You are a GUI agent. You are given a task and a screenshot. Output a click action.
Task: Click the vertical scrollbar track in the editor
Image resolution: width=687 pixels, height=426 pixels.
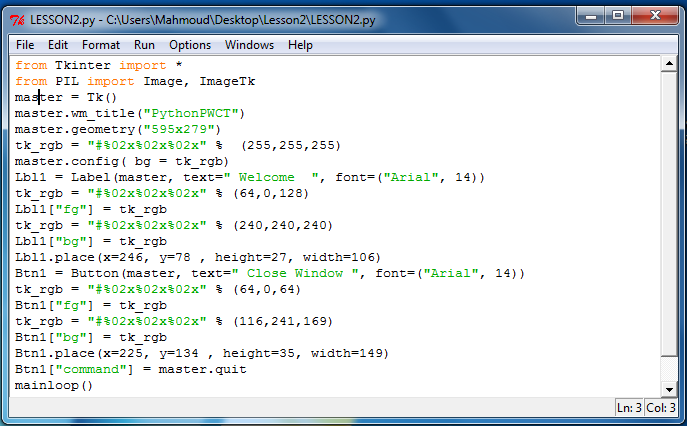[669, 230]
